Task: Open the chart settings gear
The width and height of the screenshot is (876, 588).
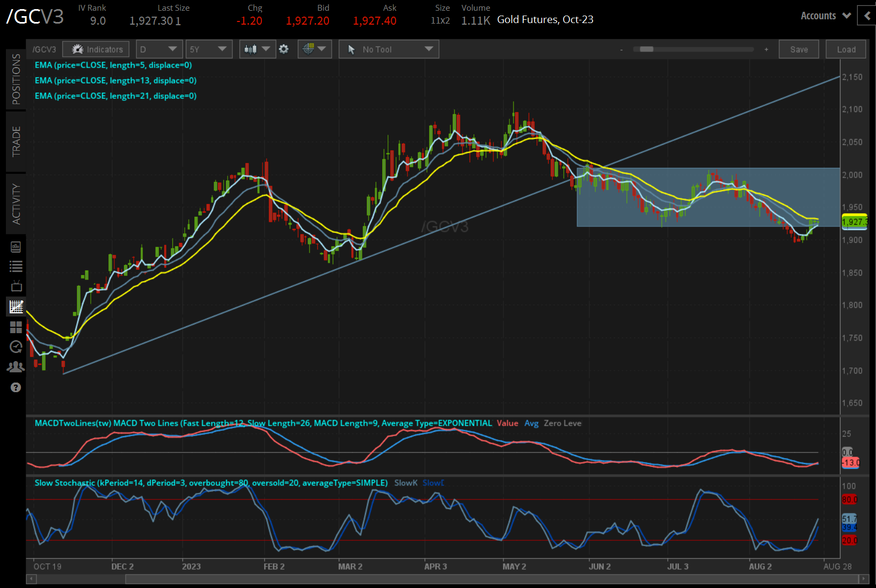Action: [284, 49]
